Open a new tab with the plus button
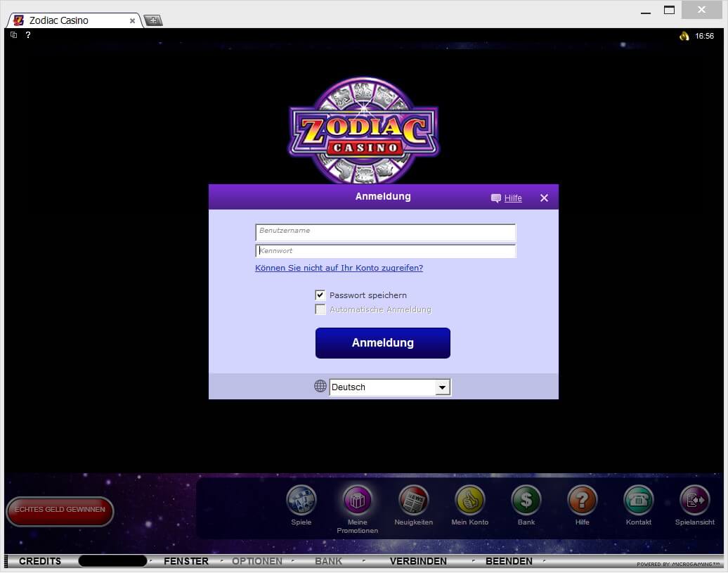728x573 pixels. coord(152,20)
